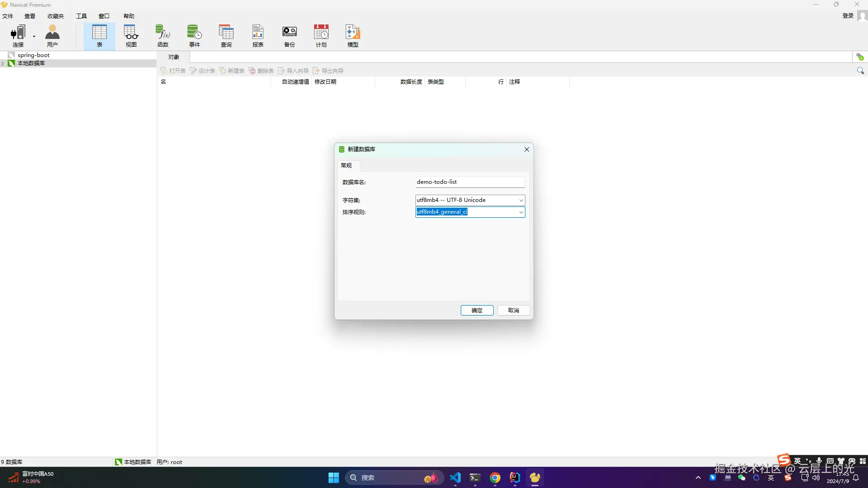
Task: Click the 9 数据库 status bar text
Action: [x=12, y=462]
